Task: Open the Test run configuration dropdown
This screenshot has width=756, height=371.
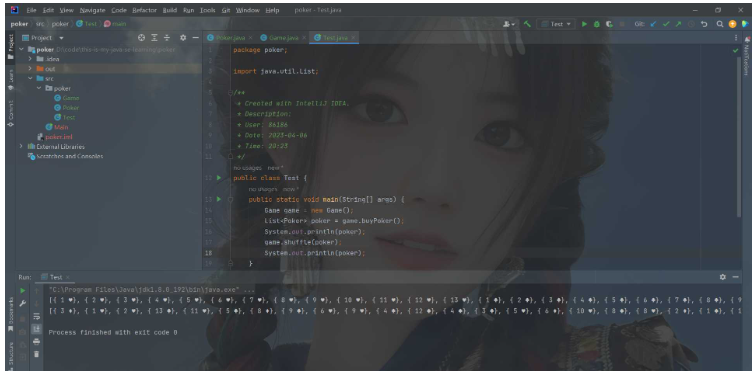Action: [556, 24]
